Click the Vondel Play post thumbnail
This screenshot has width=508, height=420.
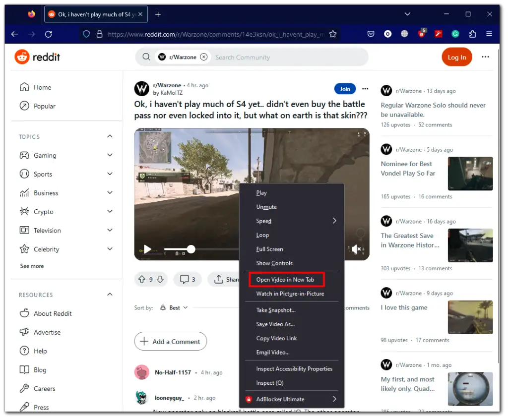(470, 174)
